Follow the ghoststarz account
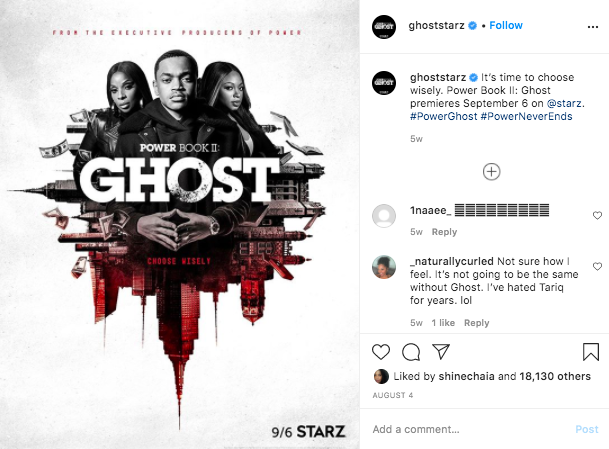Viewport: 609px width, 449px height. coord(506,25)
